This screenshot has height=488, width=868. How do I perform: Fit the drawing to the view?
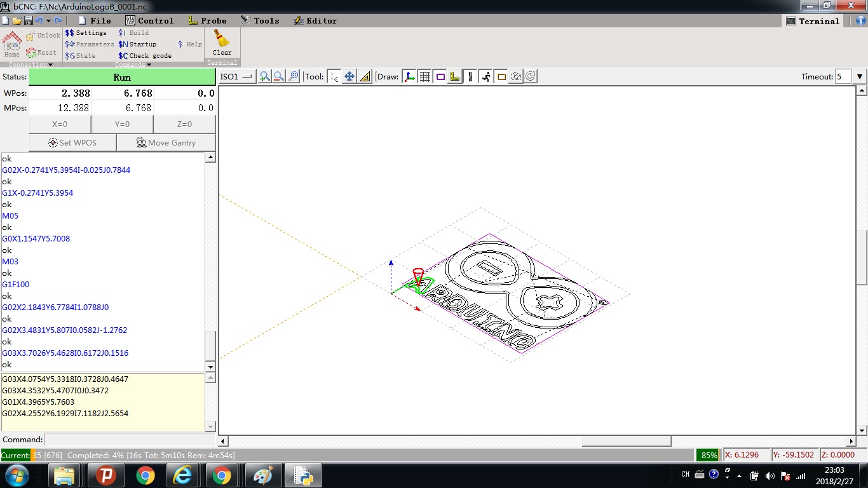click(x=293, y=77)
